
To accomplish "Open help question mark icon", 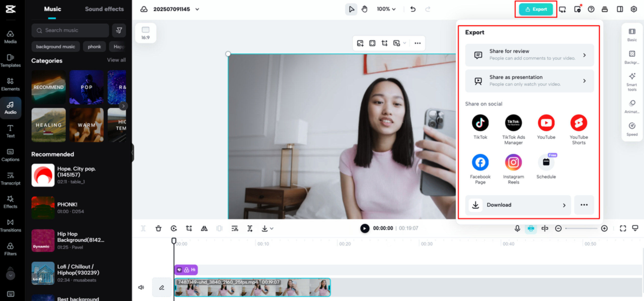I will tap(591, 9).
